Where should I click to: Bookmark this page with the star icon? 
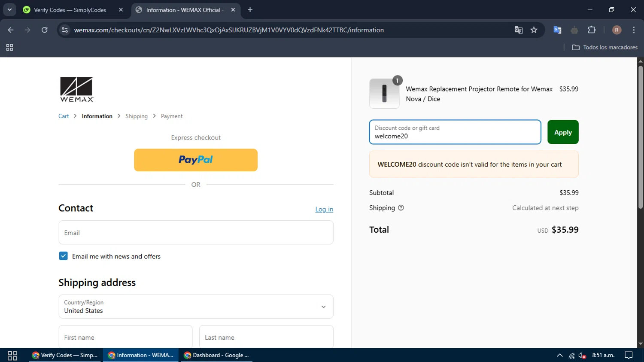(x=534, y=30)
